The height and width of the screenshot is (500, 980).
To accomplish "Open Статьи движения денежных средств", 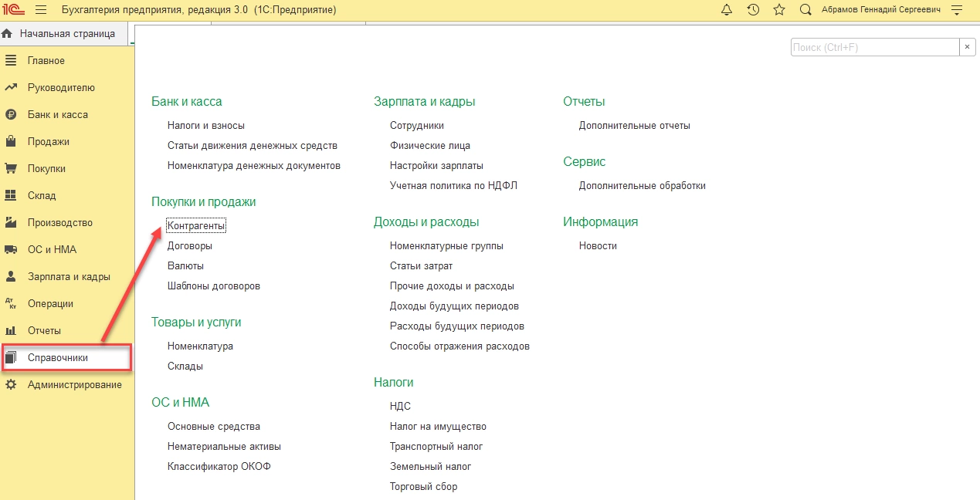I will tap(253, 146).
